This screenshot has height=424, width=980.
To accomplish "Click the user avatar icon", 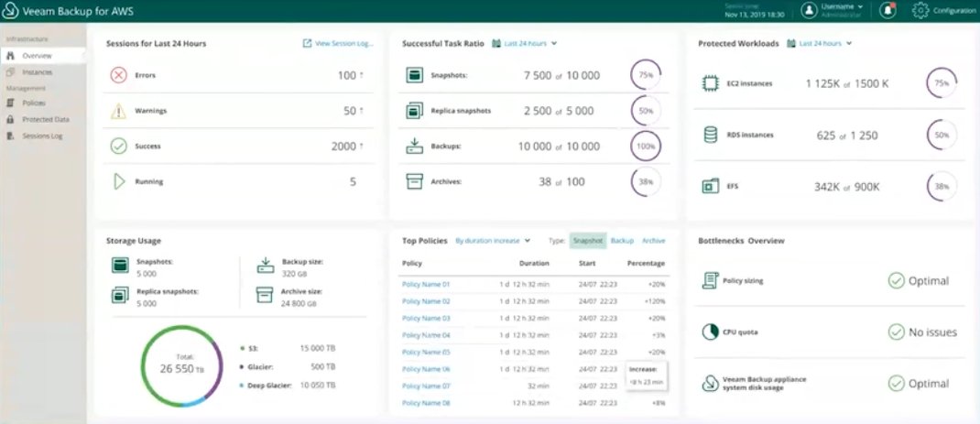I will point(810,11).
